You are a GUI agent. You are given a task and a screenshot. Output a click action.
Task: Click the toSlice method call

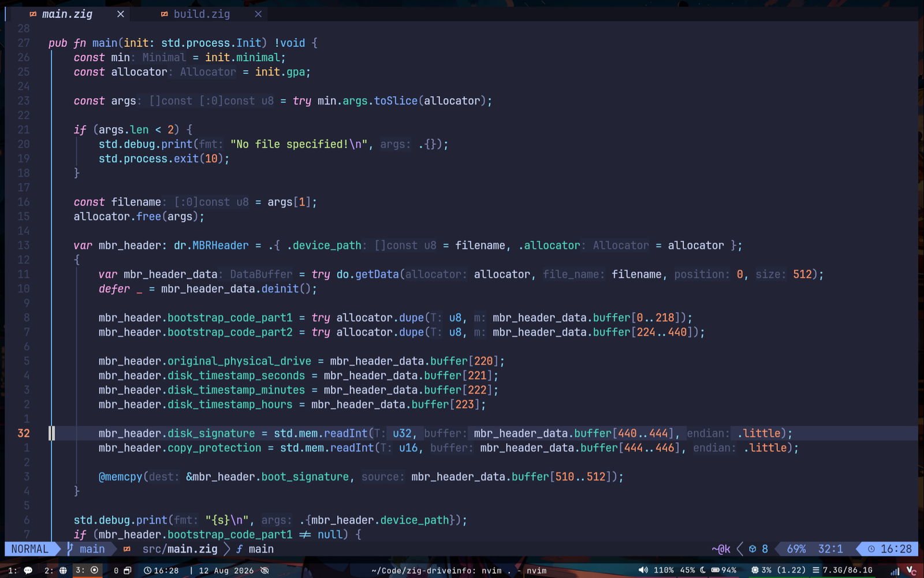[x=396, y=101]
